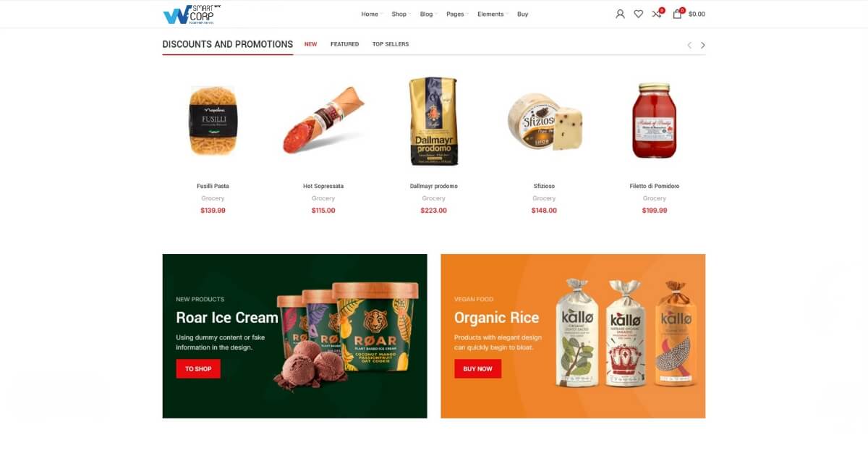868x456 pixels.
Task: Select the New tab
Action: pos(310,44)
